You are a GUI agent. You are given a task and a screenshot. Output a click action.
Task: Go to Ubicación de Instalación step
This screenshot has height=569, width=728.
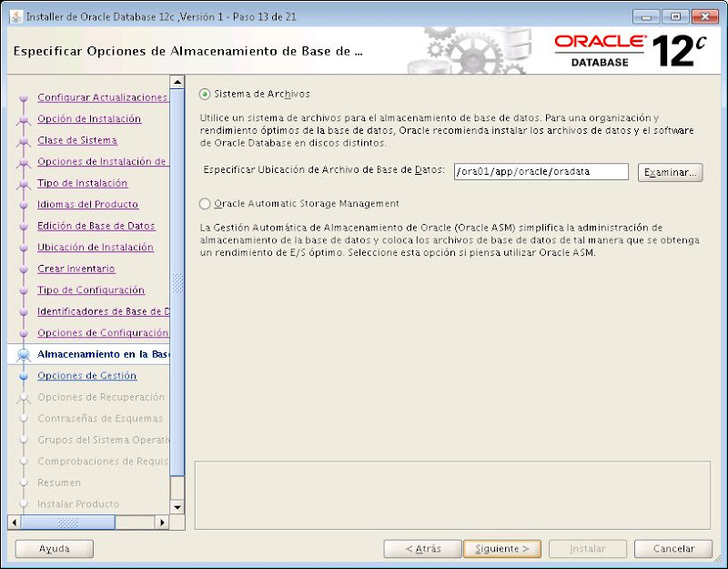(x=96, y=247)
